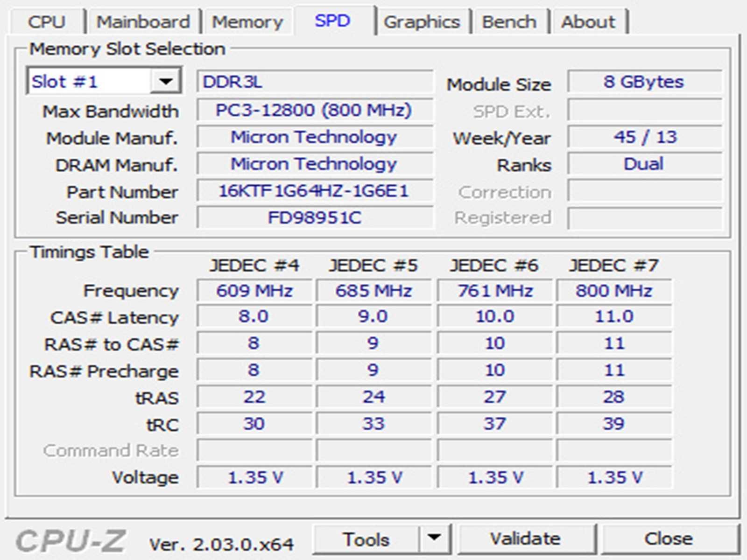Open the About tab

[x=588, y=22]
